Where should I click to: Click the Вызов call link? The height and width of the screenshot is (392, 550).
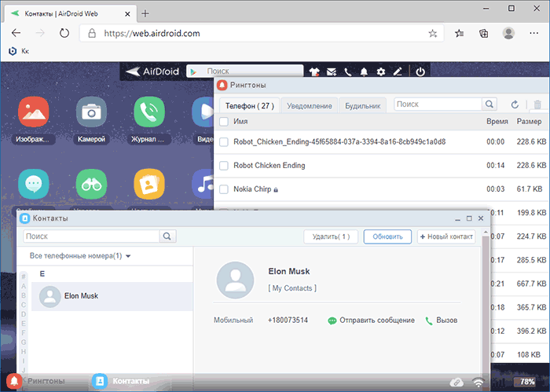click(x=442, y=321)
